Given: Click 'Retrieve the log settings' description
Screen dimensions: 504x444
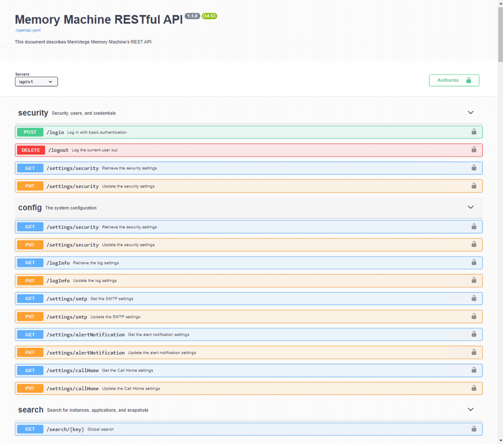Looking at the screenshot, I should point(96,263).
